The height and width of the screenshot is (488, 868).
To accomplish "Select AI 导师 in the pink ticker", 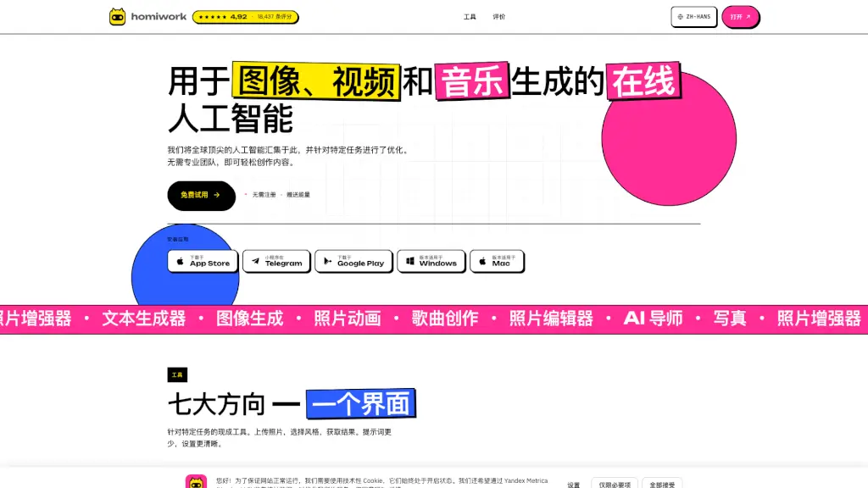I will coord(654,319).
